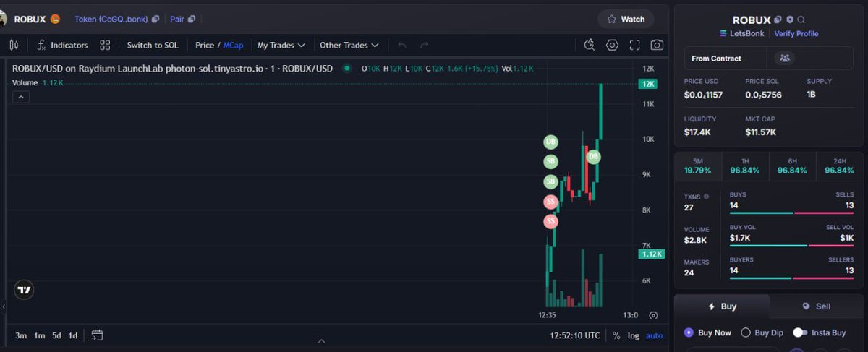Copy ROBUX name icon in side panel
Screen dimensions: 868x352
tap(778, 20)
